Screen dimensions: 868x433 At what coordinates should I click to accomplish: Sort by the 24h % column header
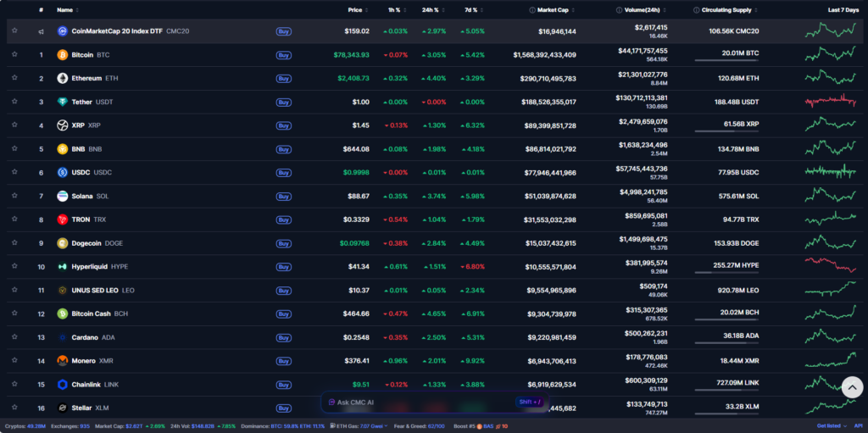432,10
